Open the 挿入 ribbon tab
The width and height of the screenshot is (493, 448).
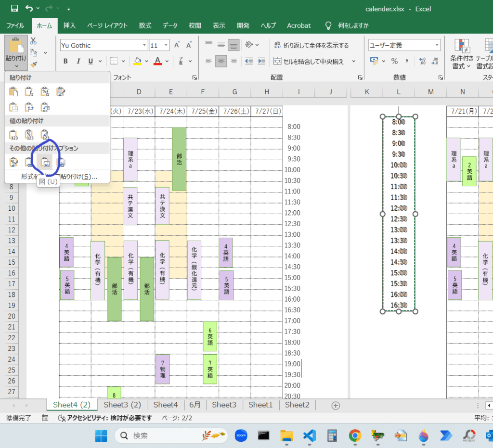pyautogui.click(x=70, y=26)
